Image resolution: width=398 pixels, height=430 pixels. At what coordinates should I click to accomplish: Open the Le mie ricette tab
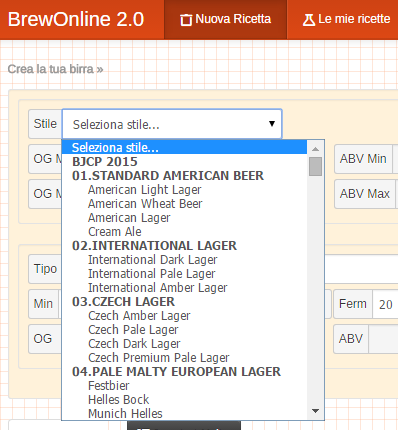point(343,19)
